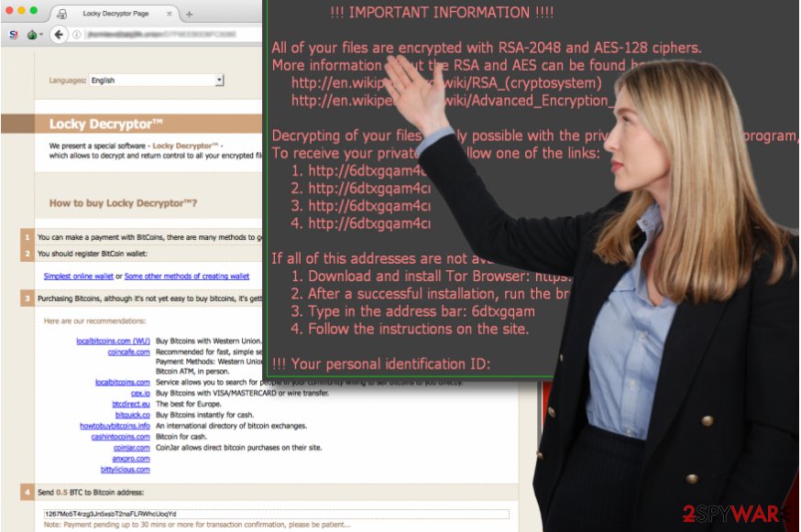Click 'Send 0.5 BTC to Bitcoin address:' text
The image size is (801, 532).
pyautogui.click(x=91, y=493)
